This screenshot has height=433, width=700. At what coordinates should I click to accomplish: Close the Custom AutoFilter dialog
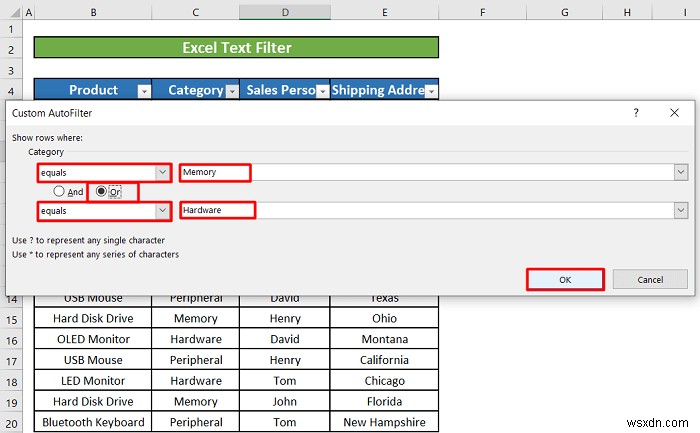pyautogui.click(x=674, y=113)
